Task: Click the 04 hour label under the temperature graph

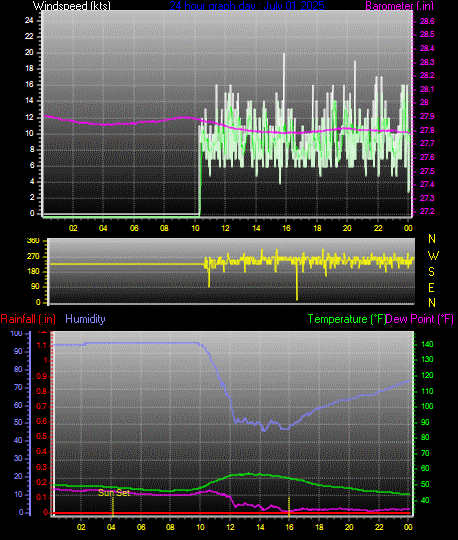Action: (x=111, y=527)
